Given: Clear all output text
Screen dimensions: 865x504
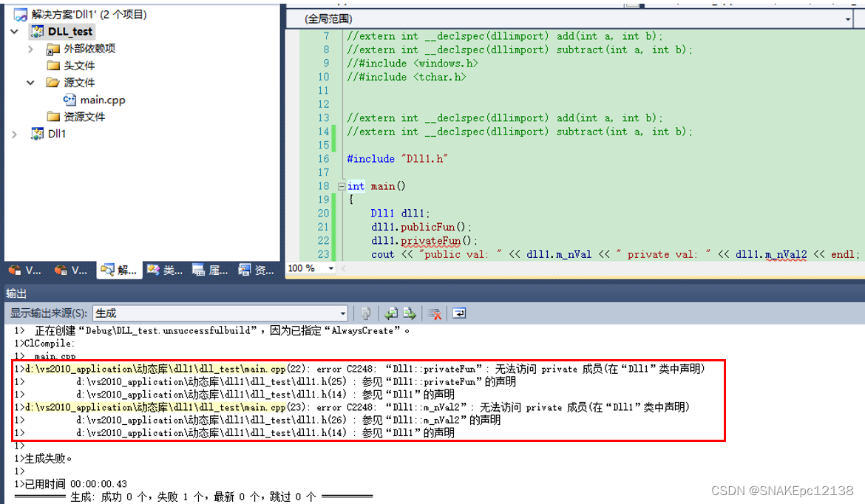Looking at the screenshot, I should point(435,313).
